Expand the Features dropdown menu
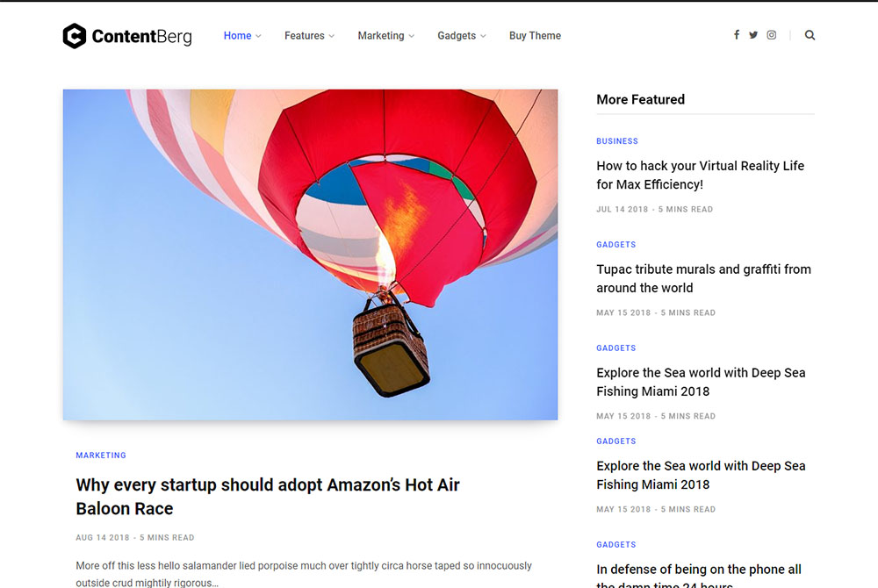This screenshot has width=878, height=588. [309, 36]
